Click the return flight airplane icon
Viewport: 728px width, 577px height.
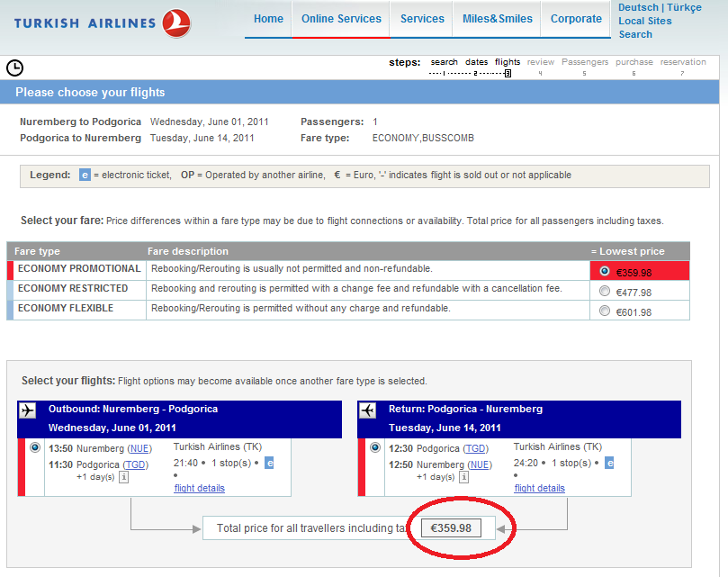367,410
